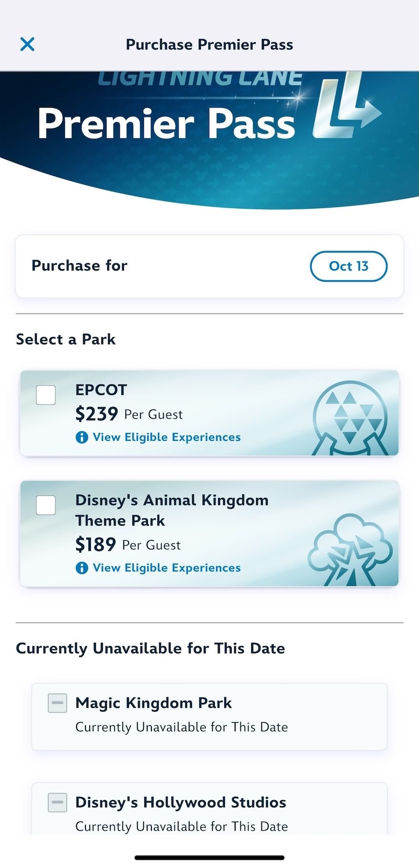Tap the EPCOT Spaceship Earth icon
This screenshot has height=868, width=419.
pyautogui.click(x=350, y=419)
